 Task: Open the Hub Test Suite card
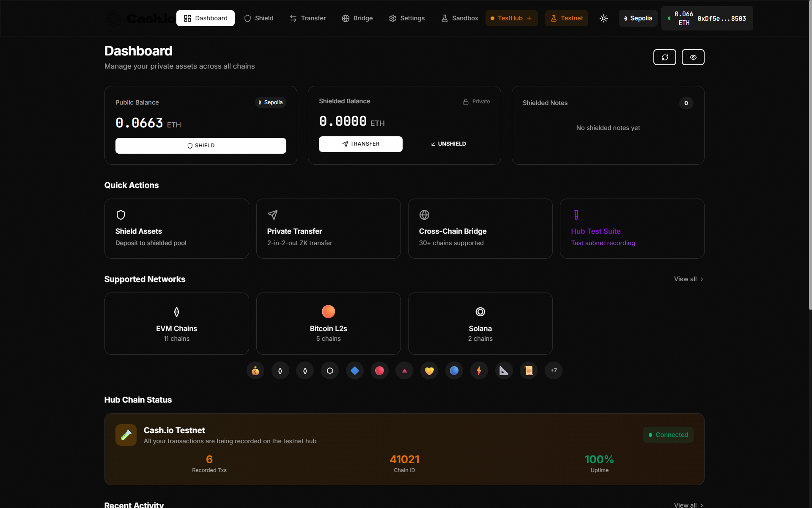[x=632, y=229]
